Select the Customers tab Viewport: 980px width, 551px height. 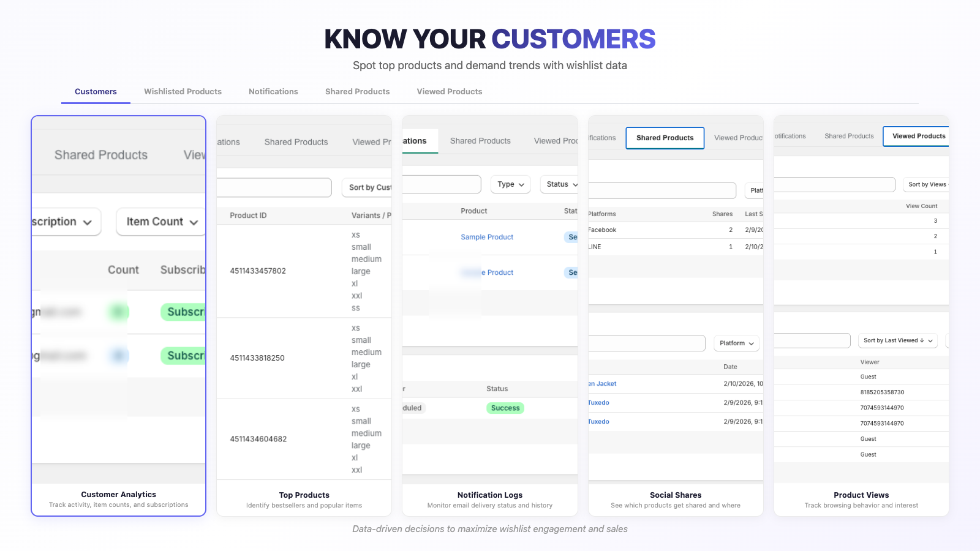point(96,91)
